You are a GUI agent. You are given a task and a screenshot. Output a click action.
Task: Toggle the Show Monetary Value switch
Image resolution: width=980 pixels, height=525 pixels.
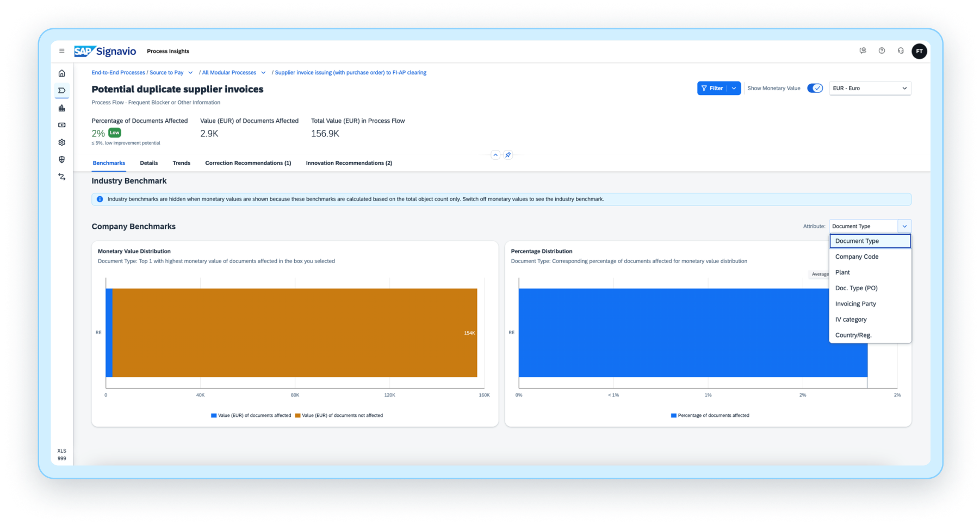[815, 88]
